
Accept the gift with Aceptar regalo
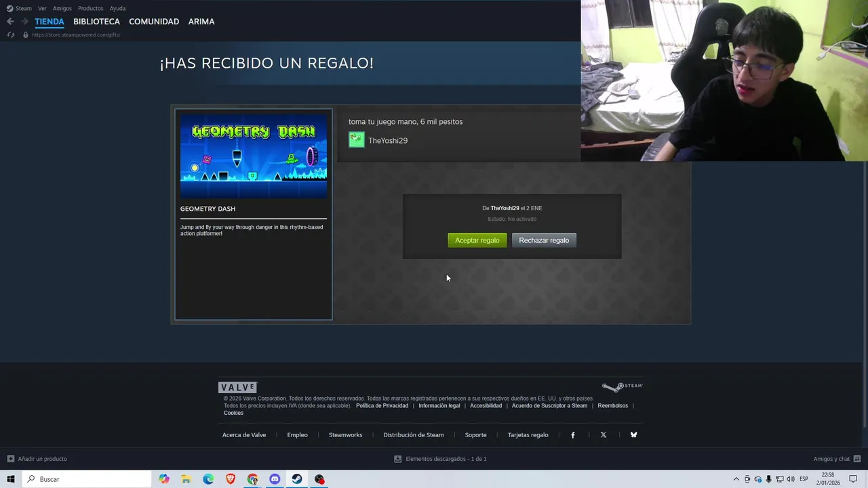(477, 240)
